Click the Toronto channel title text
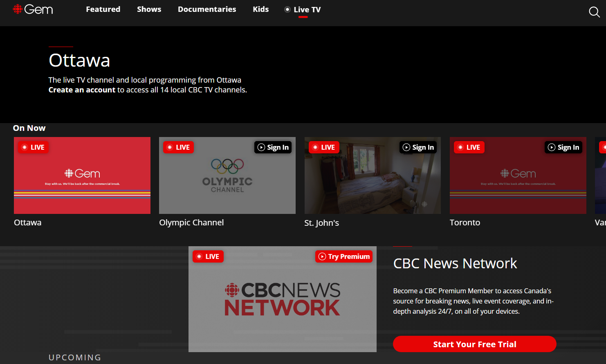The width and height of the screenshot is (606, 364). (465, 222)
